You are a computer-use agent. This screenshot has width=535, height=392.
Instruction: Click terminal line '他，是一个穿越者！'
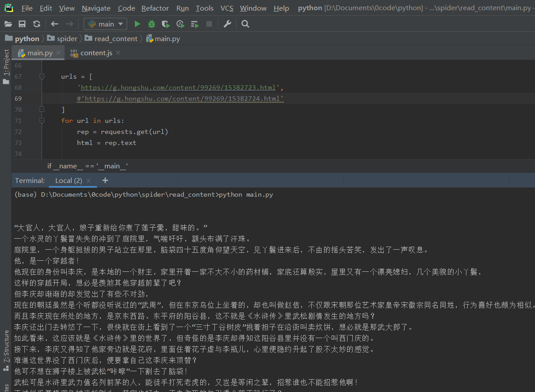(47, 261)
